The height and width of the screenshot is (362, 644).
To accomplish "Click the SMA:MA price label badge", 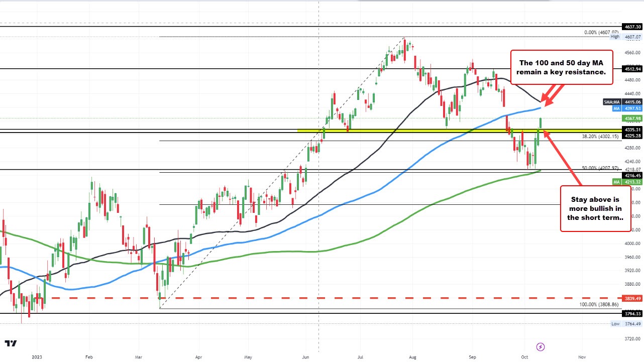I will 612,102.
